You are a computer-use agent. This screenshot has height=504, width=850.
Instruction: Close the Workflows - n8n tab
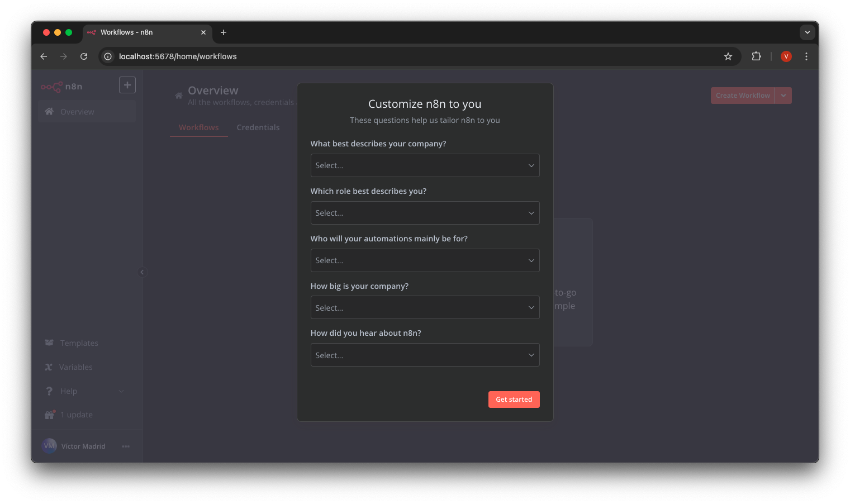pos(203,32)
